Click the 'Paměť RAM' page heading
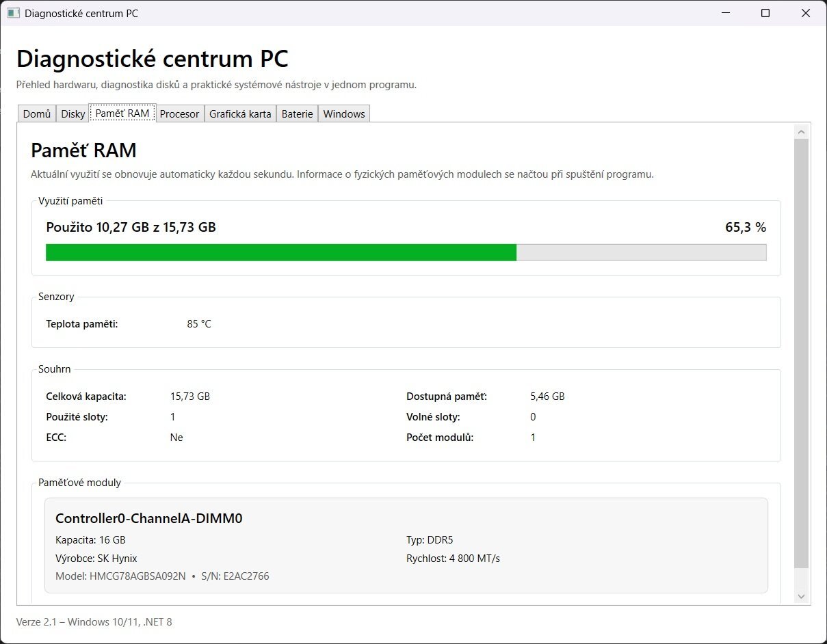Image resolution: width=827 pixels, height=644 pixels. (x=83, y=150)
